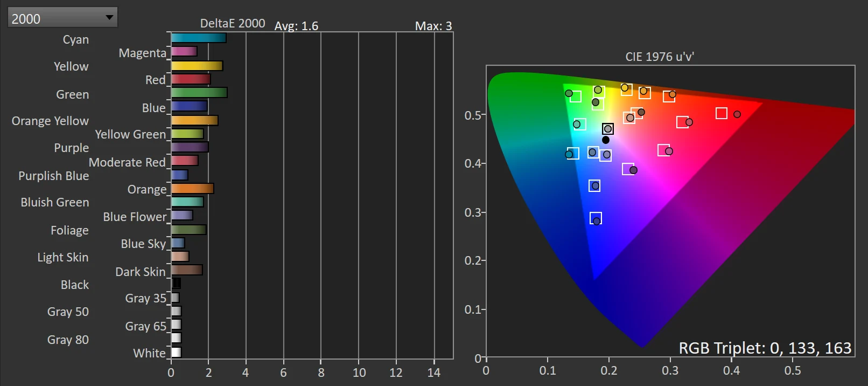The width and height of the screenshot is (868, 386).
Task: Click the Orange Yellow DeltaE bar
Action: click(194, 120)
